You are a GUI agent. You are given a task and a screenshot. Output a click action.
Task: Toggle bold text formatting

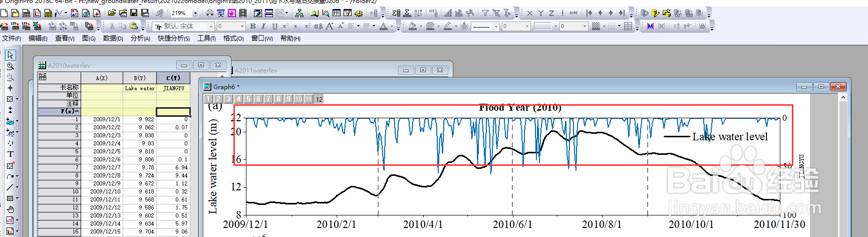(x=253, y=26)
